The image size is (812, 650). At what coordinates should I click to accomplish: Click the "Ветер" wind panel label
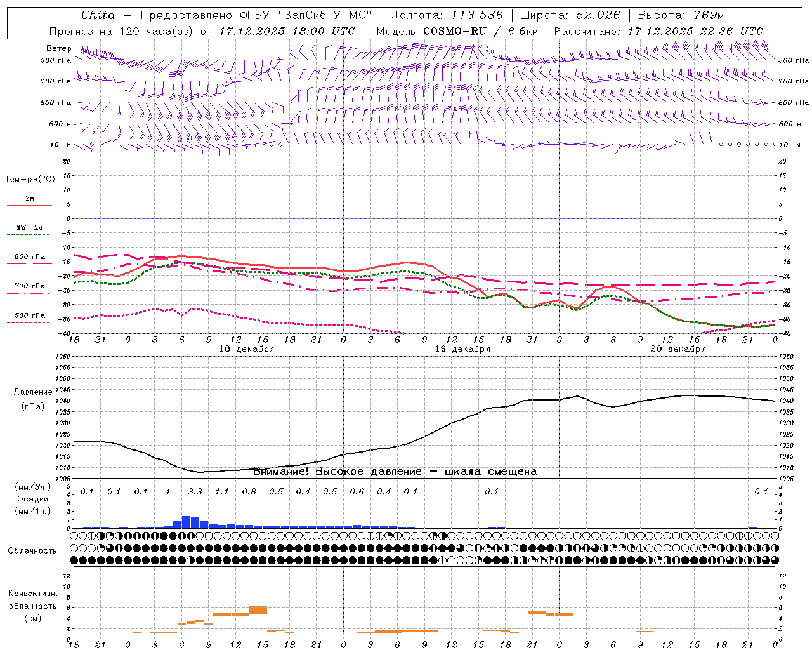(59, 48)
